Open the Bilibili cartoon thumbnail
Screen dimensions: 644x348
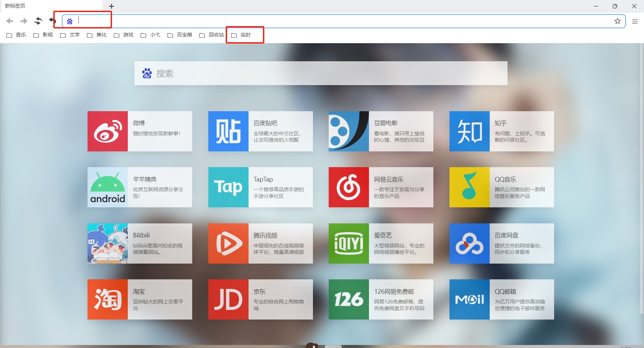point(108,243)
